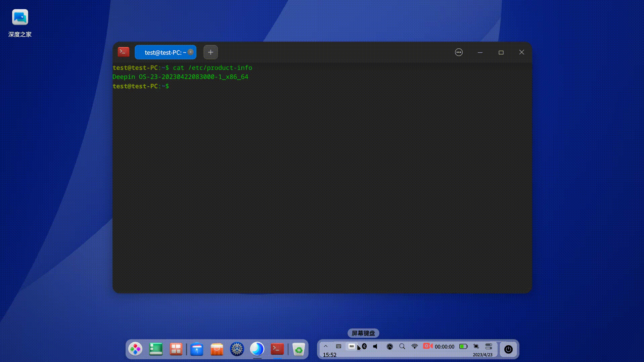644x362 pixels.
Task: Open the Launcher from the dock
Action: click(135, 349)
